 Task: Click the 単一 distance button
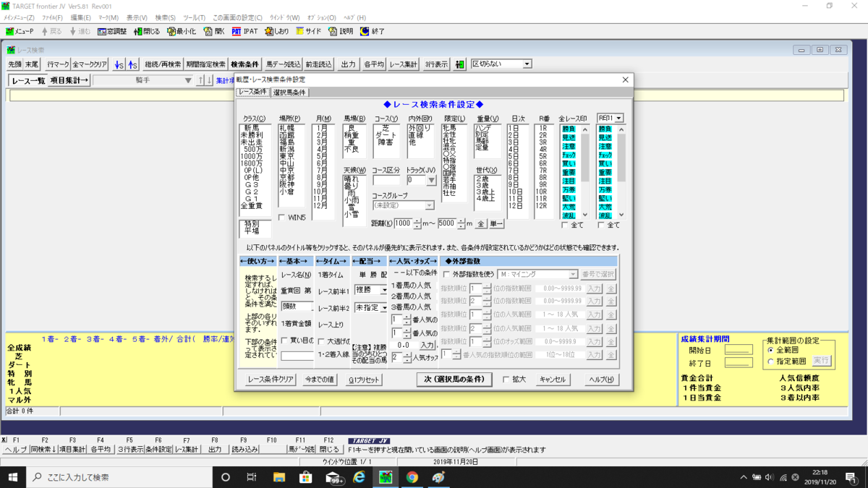[x=496, y=224]
